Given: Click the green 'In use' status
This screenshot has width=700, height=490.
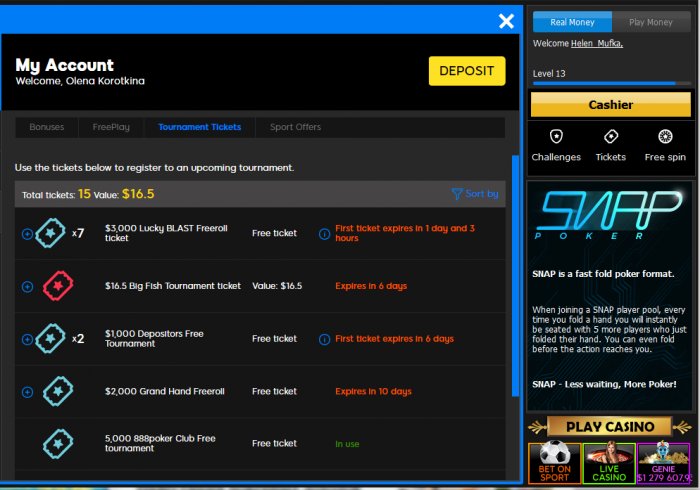Looking at the screenshot, I should pyautogui.click(x=347, y=444).
